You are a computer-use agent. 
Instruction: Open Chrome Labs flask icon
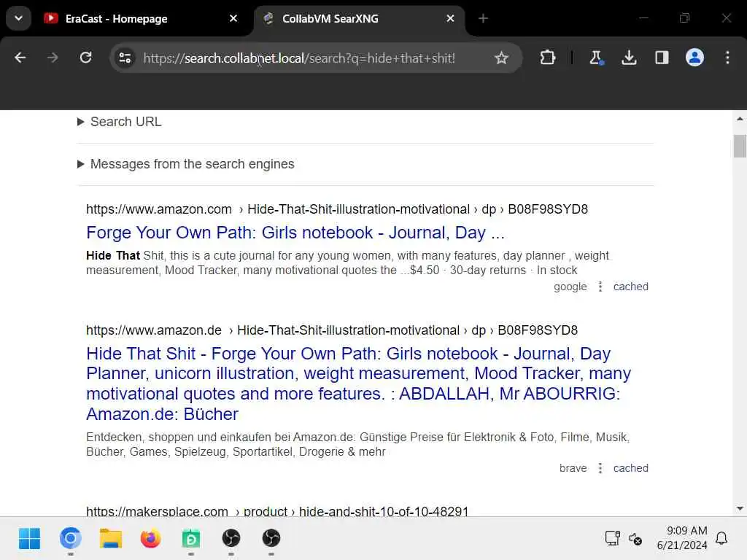click(x=596, y=58)
